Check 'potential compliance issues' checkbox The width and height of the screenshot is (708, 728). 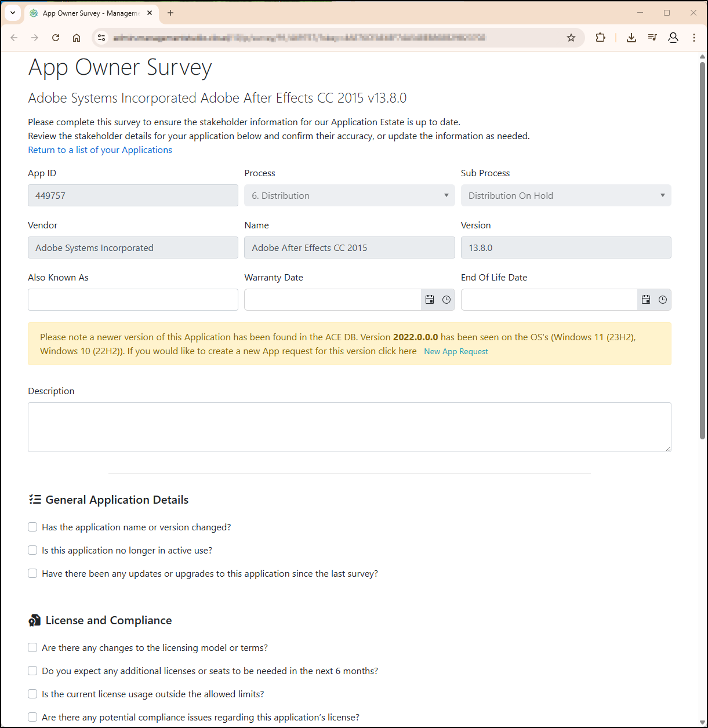(x=32, y=717)
